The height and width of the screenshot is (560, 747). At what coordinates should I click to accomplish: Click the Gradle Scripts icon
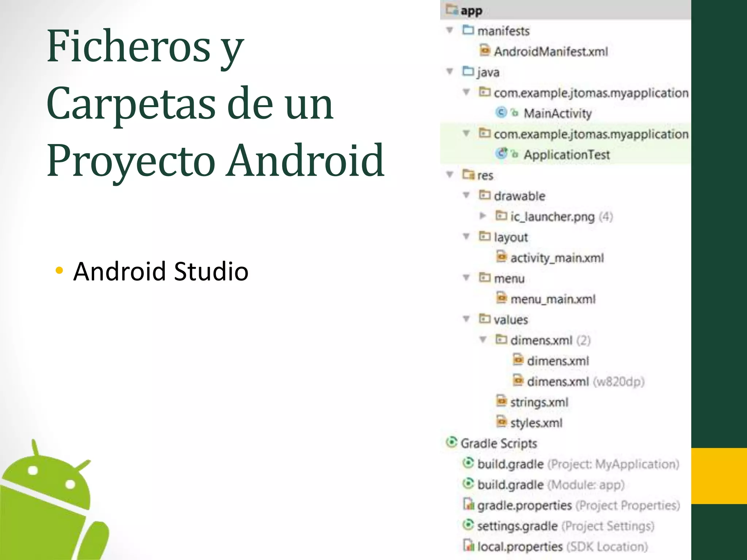click(452, 442)
